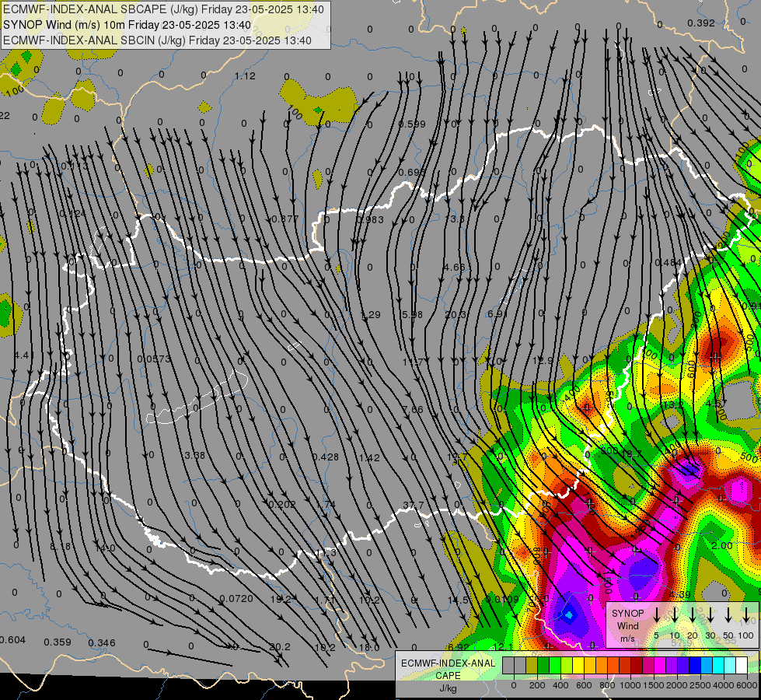Click the 18.0 value near bottom

[x=369, y=648]
